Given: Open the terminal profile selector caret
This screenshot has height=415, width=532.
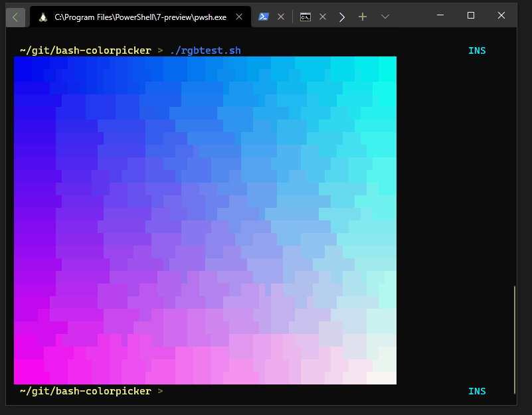Looking at the screenshot, I should click(385, 17).
